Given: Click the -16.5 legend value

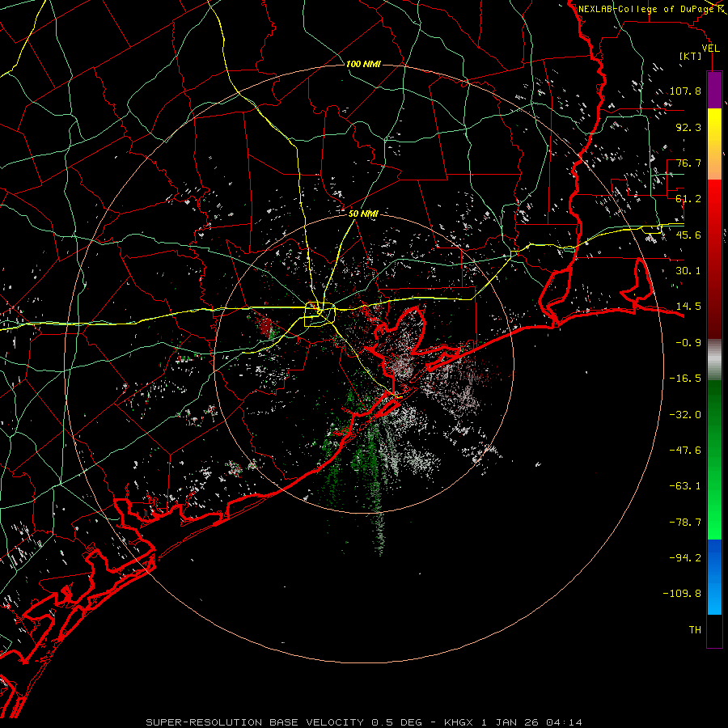Looking at the screenshot, I should [x=685, y=379].
